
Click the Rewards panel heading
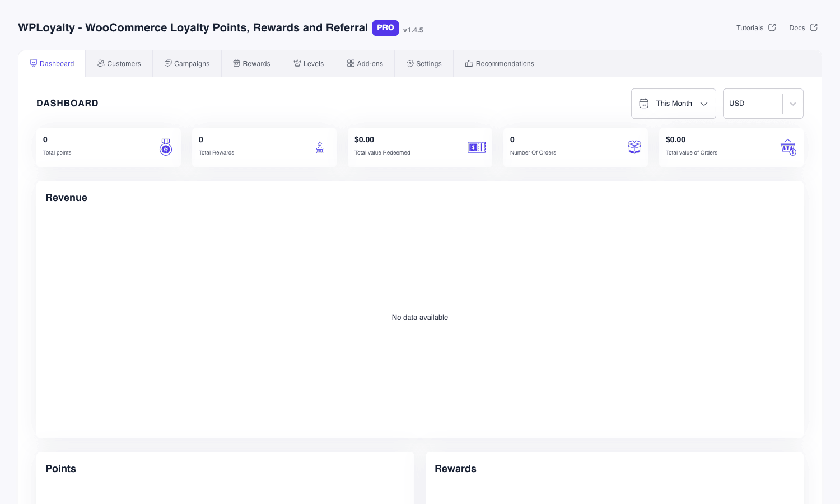[x=455, y=469]
